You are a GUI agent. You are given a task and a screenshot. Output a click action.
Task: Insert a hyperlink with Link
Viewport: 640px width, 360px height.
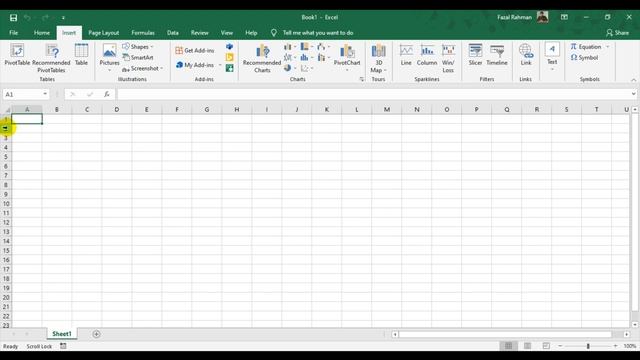pyautogui.click(x=526, y=55)
